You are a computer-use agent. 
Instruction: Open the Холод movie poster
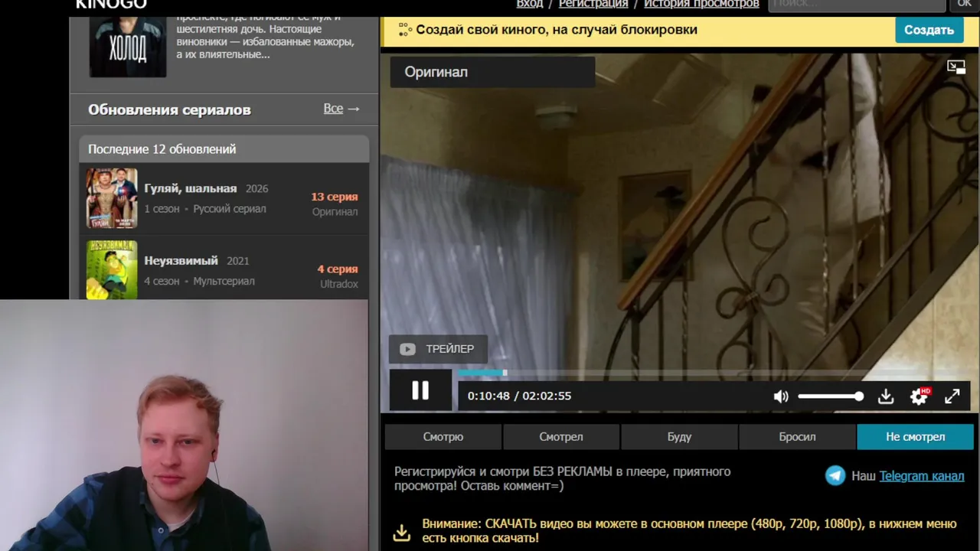point(128,47)
